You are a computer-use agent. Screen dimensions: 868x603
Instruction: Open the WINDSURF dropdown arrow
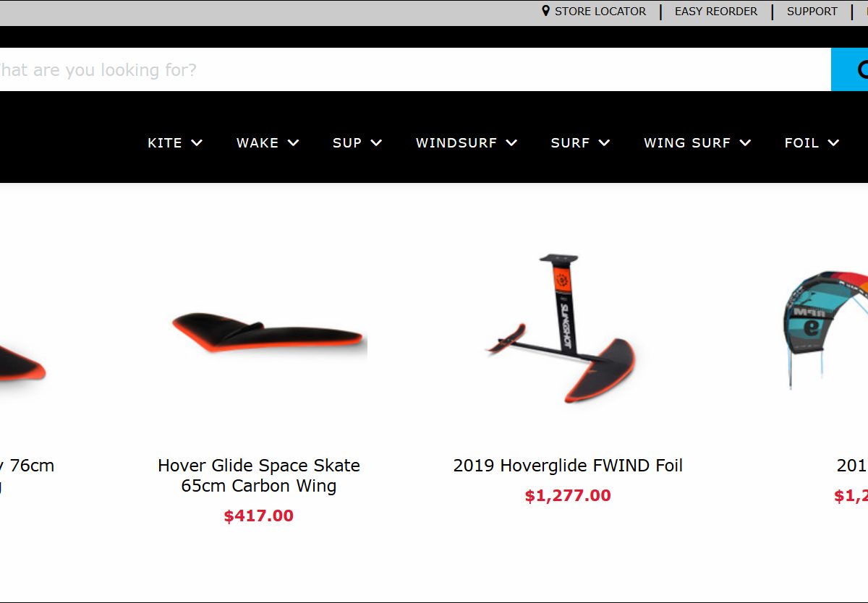(x=511, y=143)
